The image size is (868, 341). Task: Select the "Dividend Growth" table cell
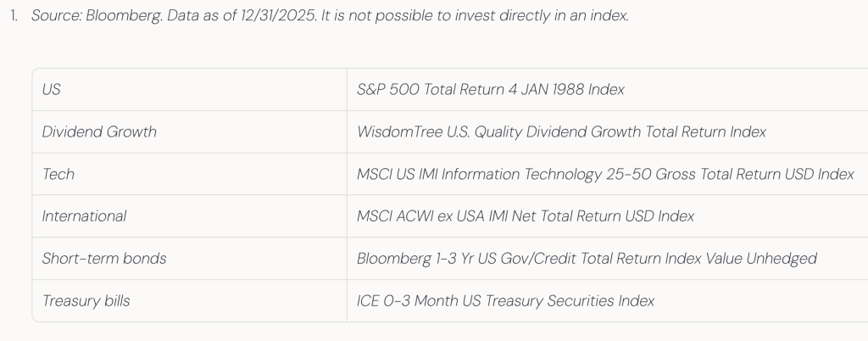pos(99,131)
